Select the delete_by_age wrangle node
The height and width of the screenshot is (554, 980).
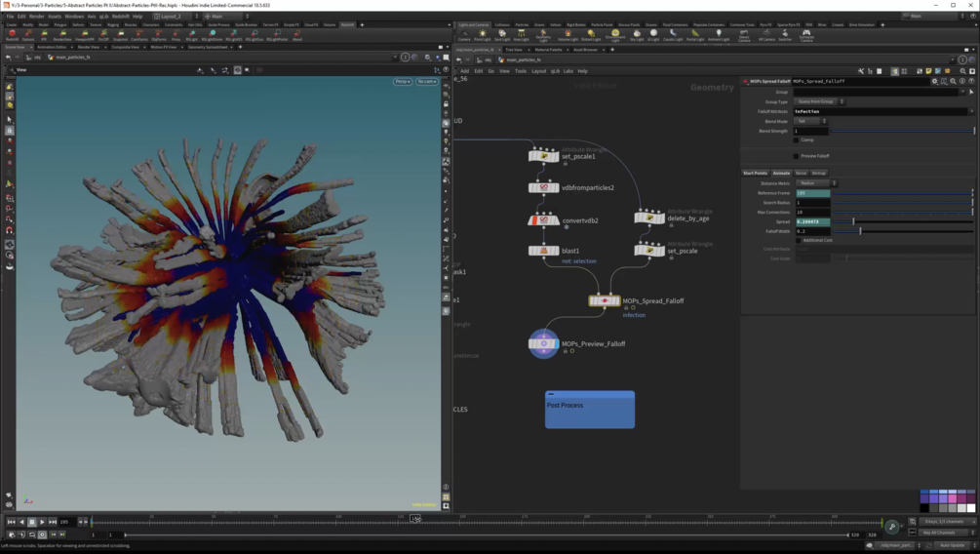649,218
